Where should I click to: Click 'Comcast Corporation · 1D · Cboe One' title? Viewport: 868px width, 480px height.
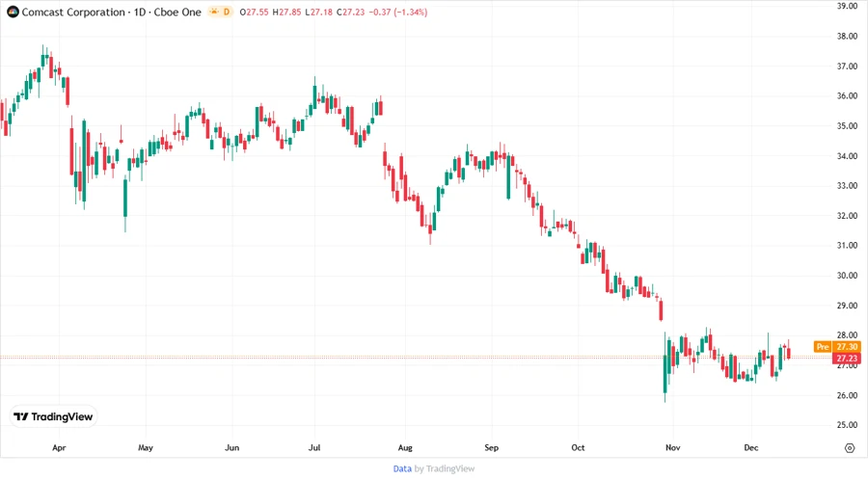(111, 12)
